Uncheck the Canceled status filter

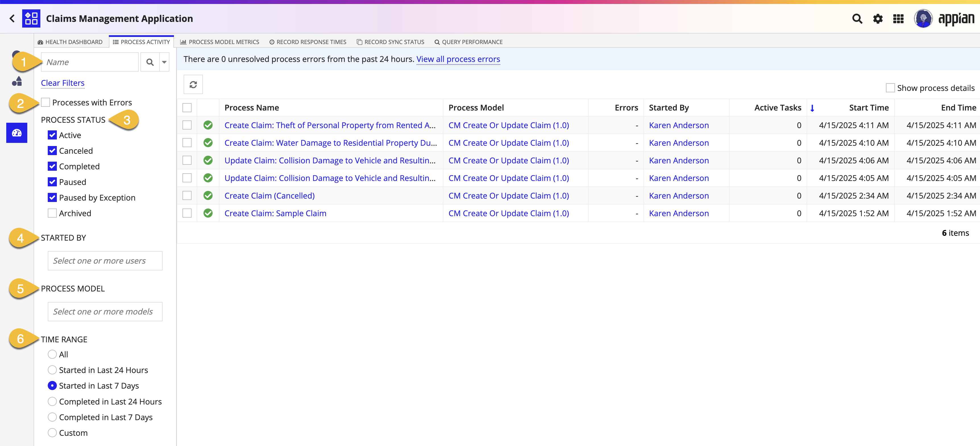(x=52, y=151)
